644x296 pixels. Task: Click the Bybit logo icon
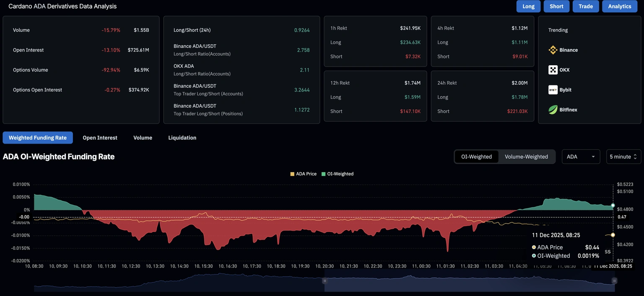click(x=553, y=90)
